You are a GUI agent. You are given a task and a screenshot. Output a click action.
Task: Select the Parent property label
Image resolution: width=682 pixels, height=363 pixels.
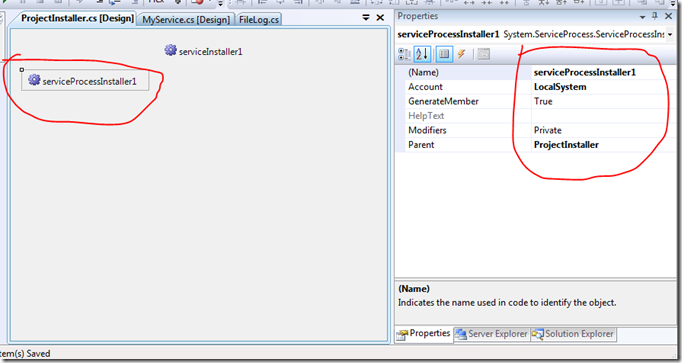421,145
